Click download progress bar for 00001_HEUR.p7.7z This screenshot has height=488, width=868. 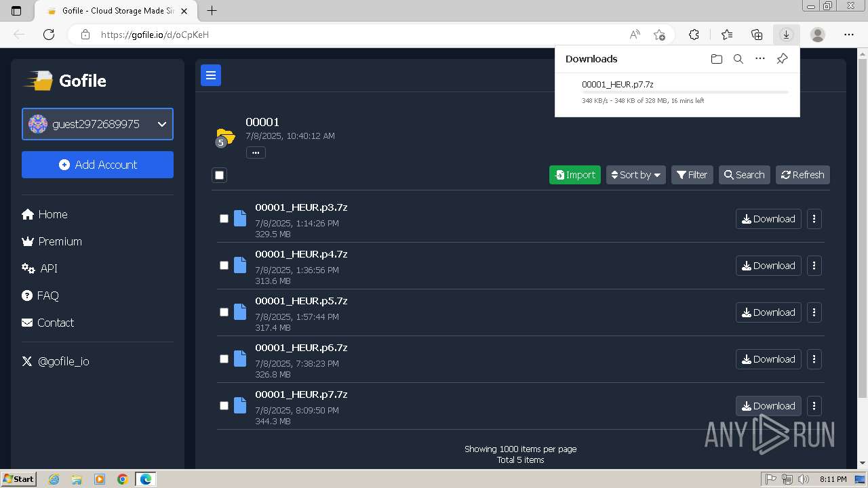tap(685, 92)
